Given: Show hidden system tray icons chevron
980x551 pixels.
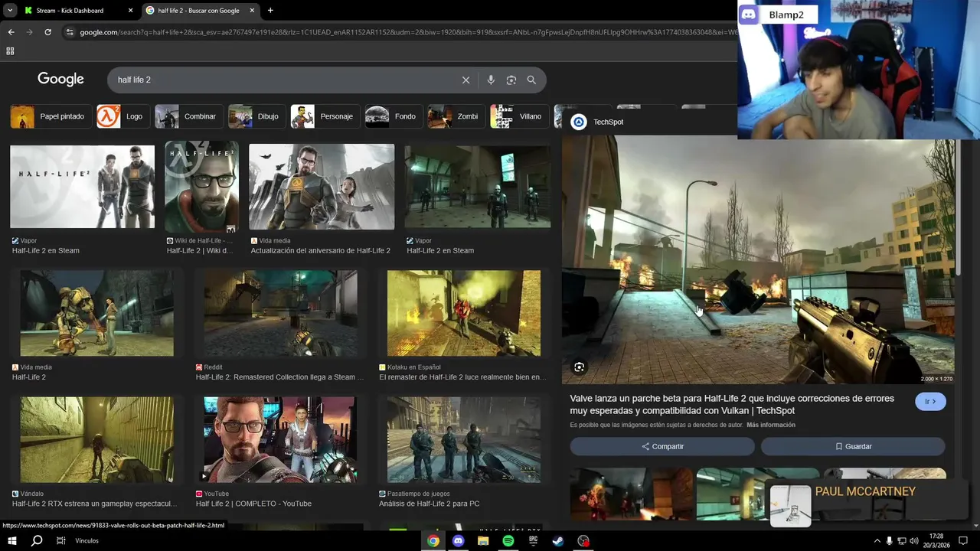Looking at the screenshot, I should click(x=877, y=541).
